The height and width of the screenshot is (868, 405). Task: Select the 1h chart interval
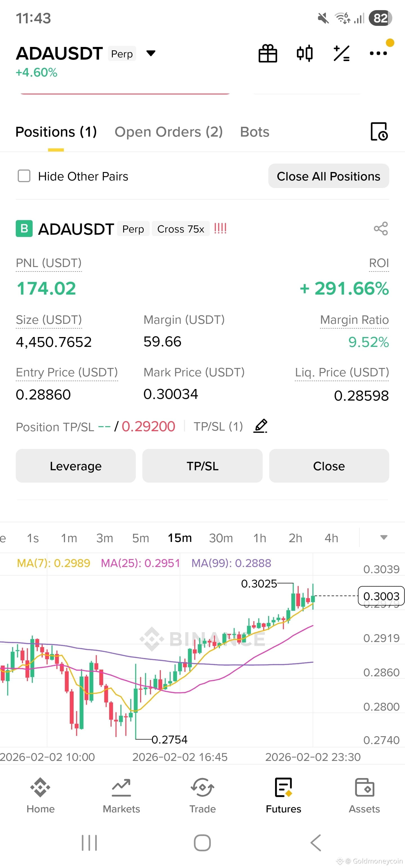click(x=260, y=538)
